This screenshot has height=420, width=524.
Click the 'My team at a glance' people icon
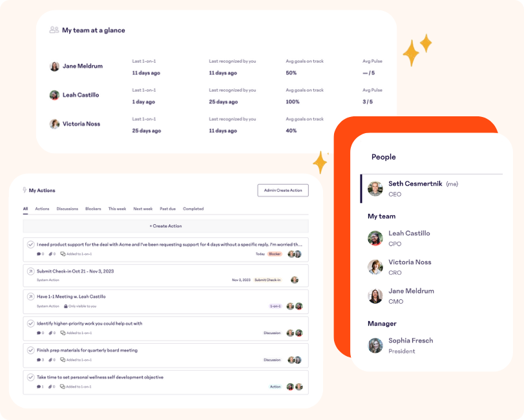pos(54,30)
